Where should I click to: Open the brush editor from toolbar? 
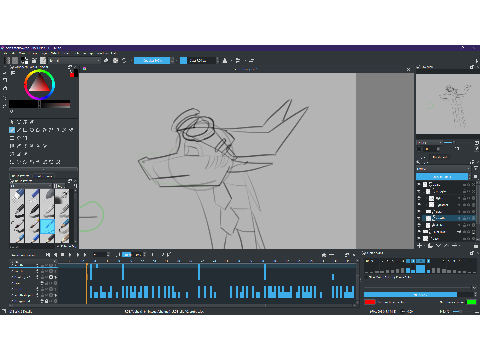click(34, 60)
